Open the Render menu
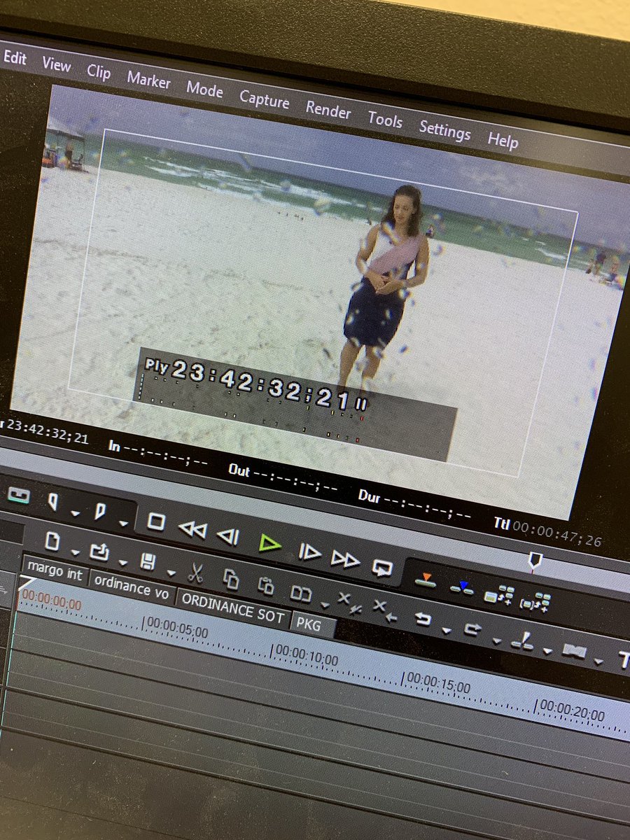Image resolution: width=630 pixels, height=840 pixels. 328,110
